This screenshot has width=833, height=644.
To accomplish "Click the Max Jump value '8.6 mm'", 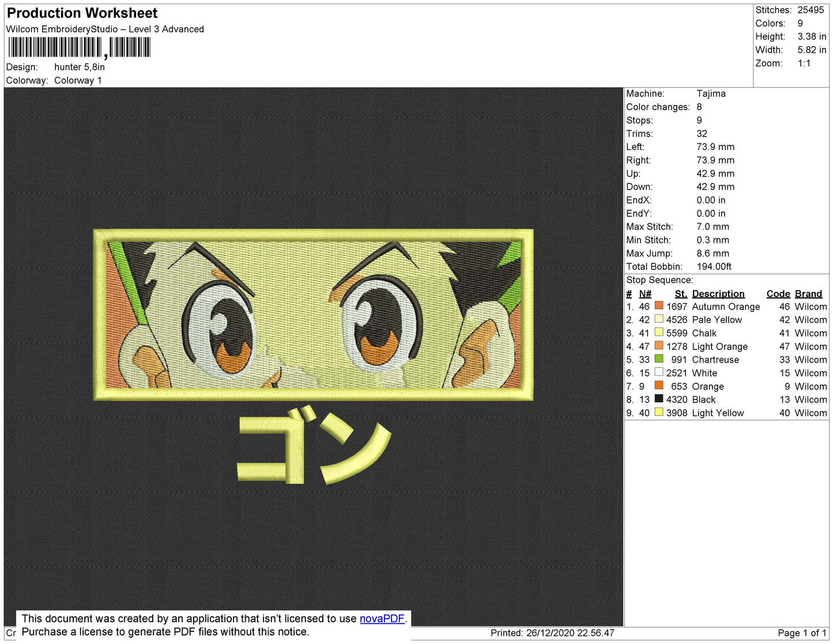I will click(713, 253).
